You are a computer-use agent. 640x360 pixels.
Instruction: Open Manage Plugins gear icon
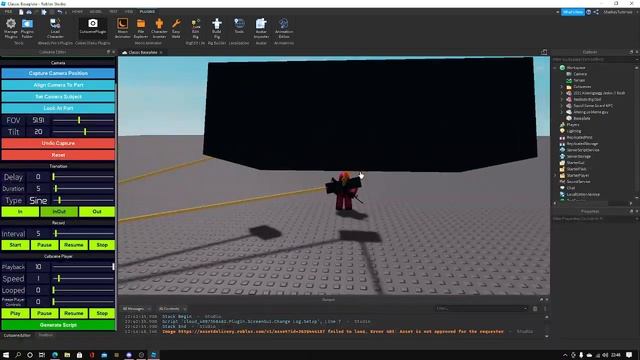[11, 28]
